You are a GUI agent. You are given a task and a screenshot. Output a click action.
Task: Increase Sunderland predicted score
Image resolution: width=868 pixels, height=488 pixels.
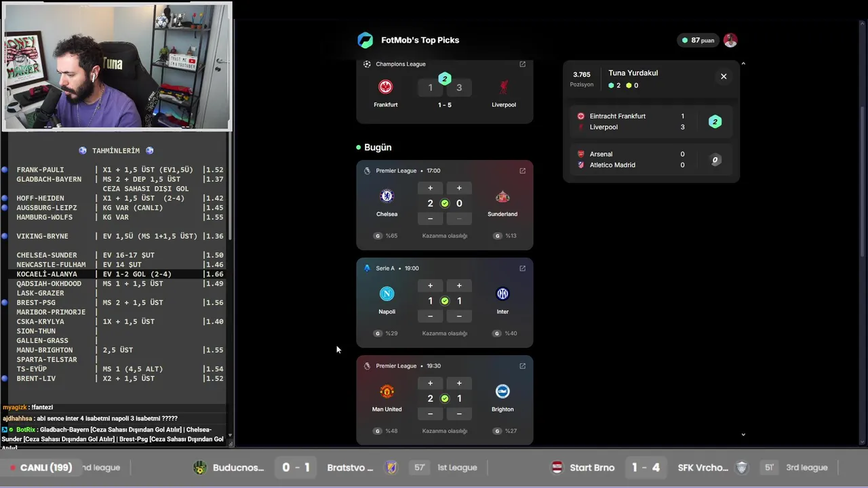pyautogui.click(x=459, y=188)
